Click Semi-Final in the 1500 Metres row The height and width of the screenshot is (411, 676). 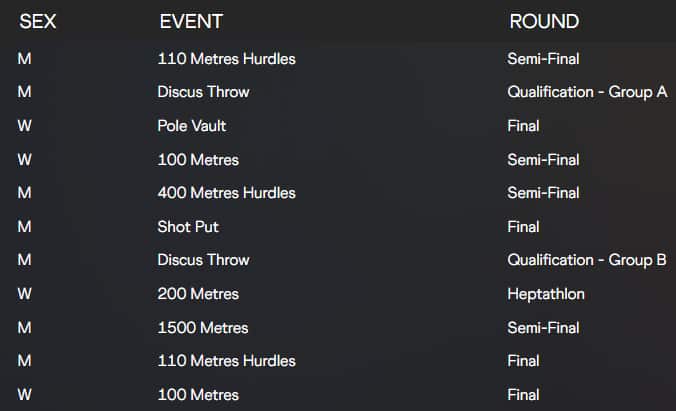click(543, 328)
